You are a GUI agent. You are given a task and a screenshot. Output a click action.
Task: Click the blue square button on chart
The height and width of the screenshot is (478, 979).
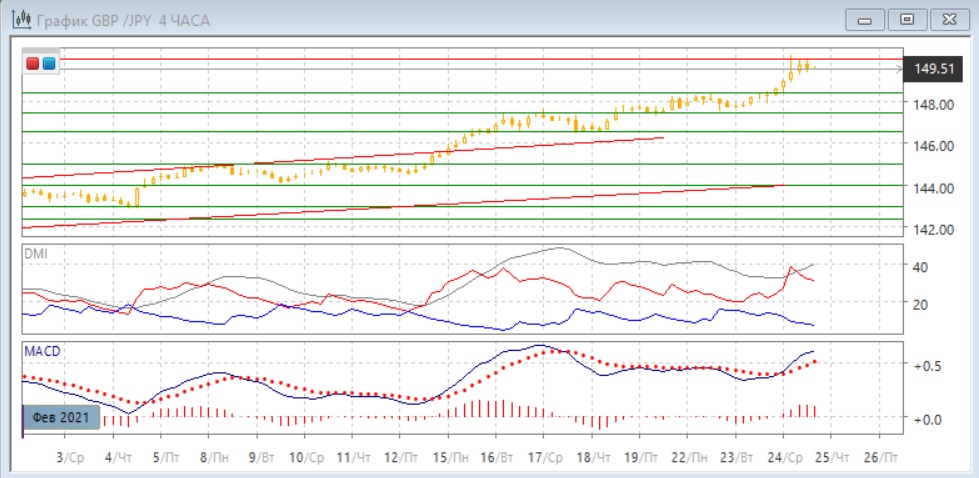pyautogui.click(x=48, y=64)
